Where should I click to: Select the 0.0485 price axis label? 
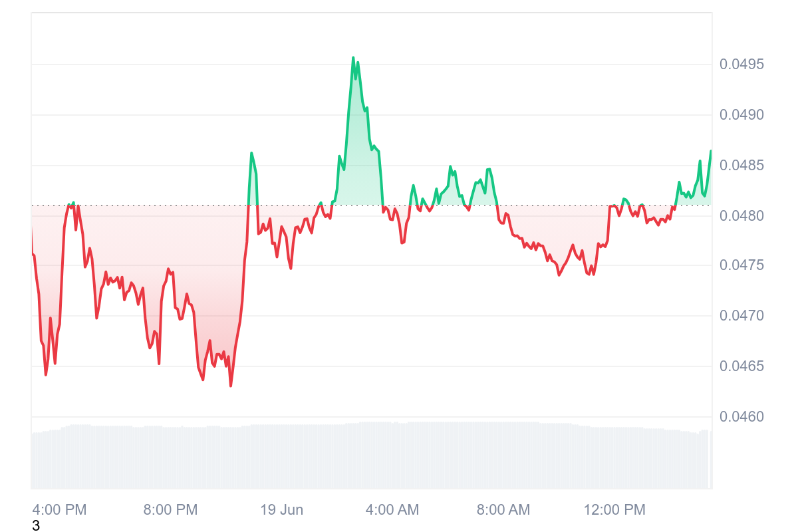pyautogui.click(x=741, y=165)
